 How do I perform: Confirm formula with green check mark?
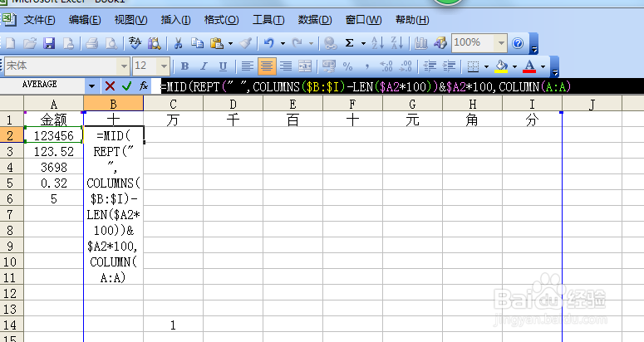(127, 86)
